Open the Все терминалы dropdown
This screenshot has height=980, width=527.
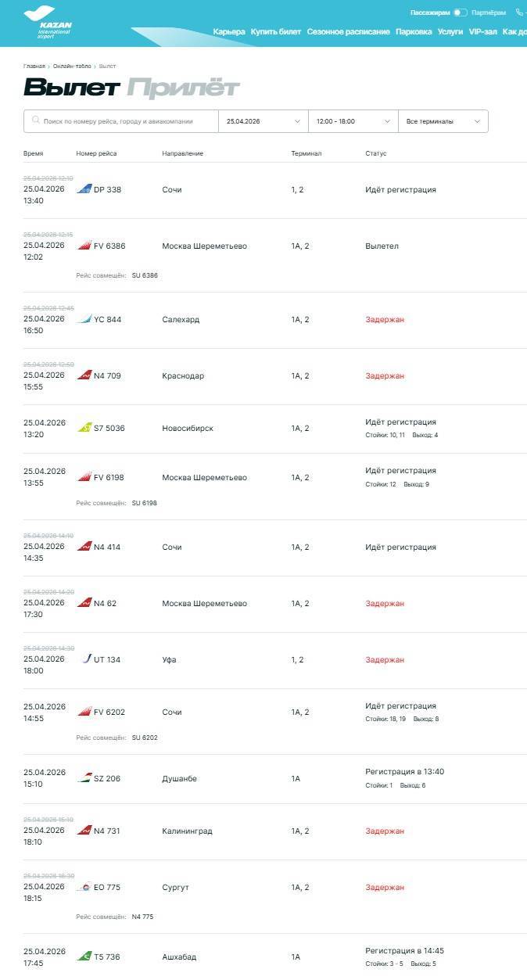tap(443, 121)
